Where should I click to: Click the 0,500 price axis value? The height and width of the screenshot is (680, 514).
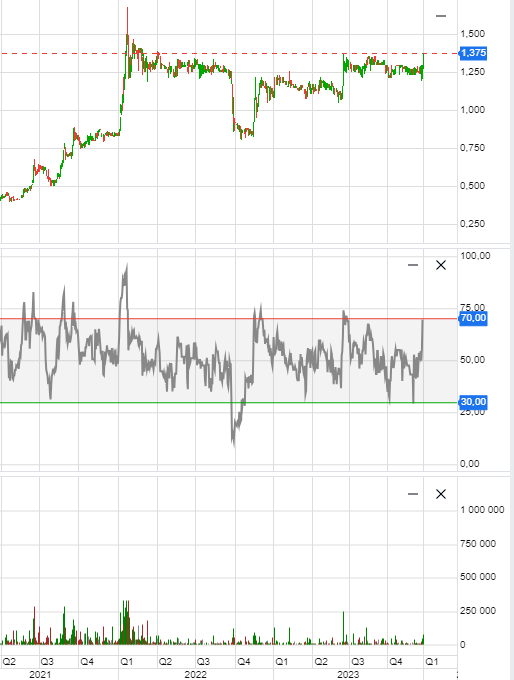point(472,186)
